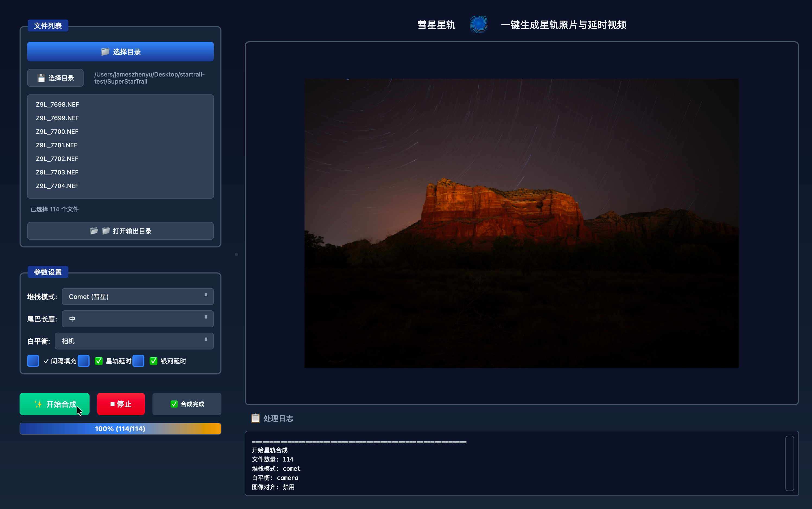Open the 尾巴长度 dropdown
This screenshot has height=509, width=812.
point(137,319)
